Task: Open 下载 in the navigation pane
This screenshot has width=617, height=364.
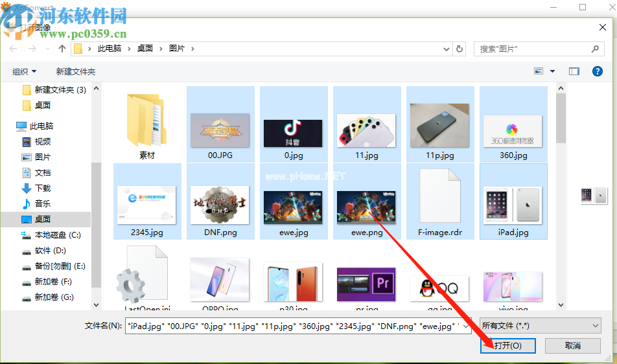Action: (43, 188)
